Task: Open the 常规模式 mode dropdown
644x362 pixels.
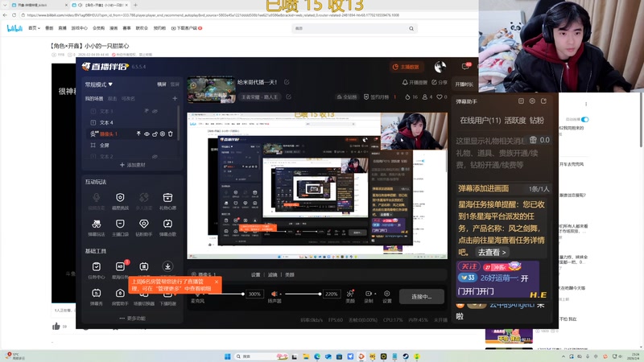Action: point(98,84)
